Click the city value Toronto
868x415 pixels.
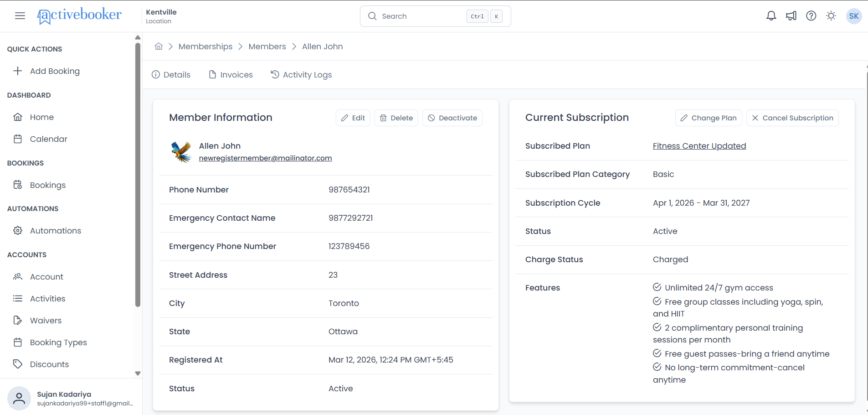click(344, 303)
